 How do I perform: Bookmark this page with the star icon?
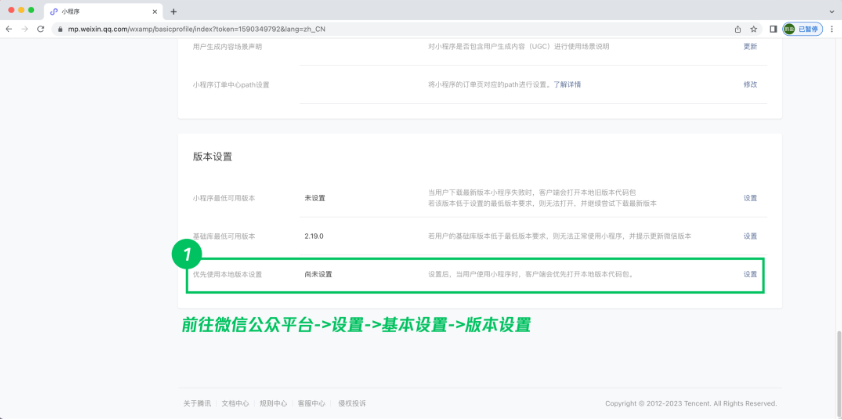pos(753,29)
